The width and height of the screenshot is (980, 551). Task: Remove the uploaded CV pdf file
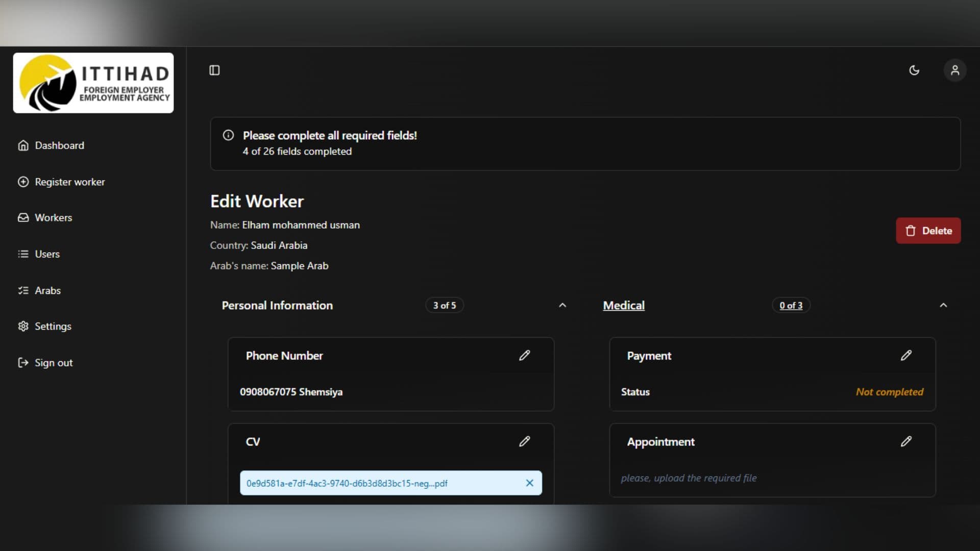point(529,483)
